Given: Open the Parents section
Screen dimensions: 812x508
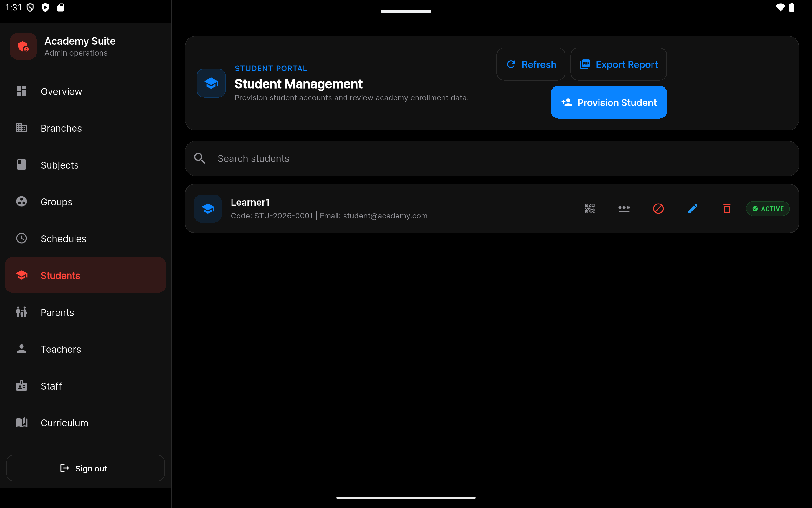Looking at the screenshot, I should pyautogui.click(x=86, y=312).
